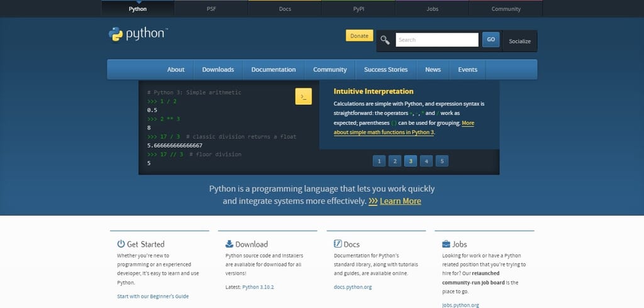Click the document icon beside Docs

coord(338,244)
